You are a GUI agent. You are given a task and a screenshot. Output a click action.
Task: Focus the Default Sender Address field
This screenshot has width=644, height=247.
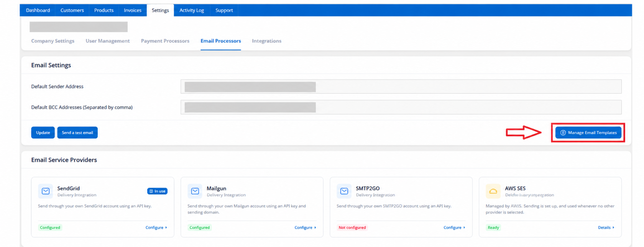coord(401,87)
